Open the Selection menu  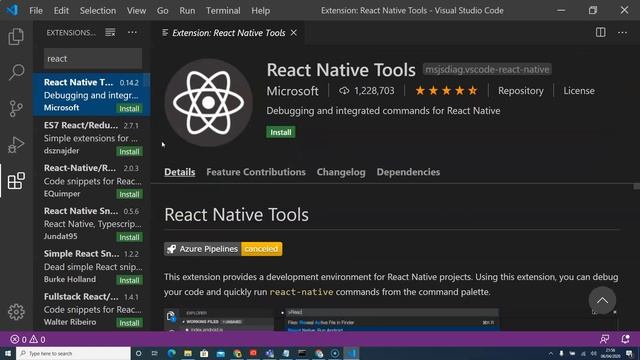[x=98, y=11]
